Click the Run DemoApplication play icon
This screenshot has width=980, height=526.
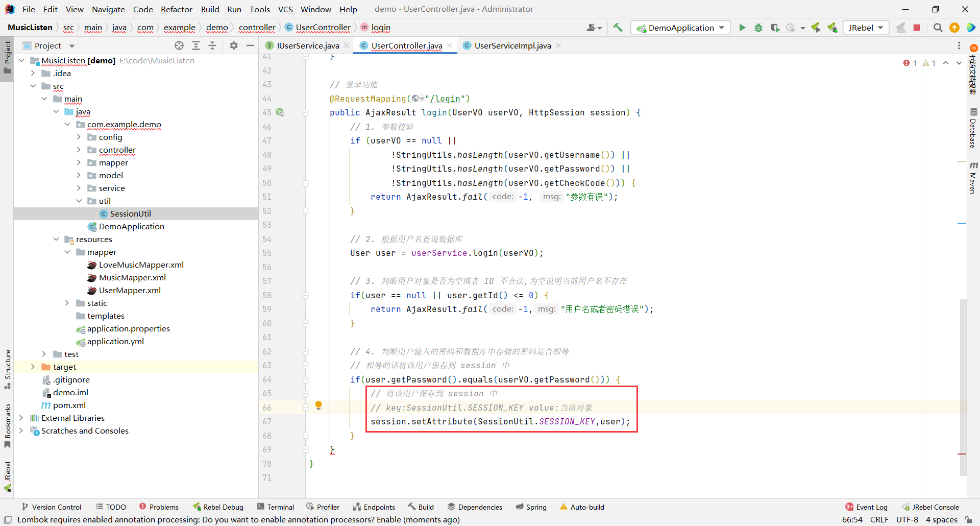(x=742, y=28)
